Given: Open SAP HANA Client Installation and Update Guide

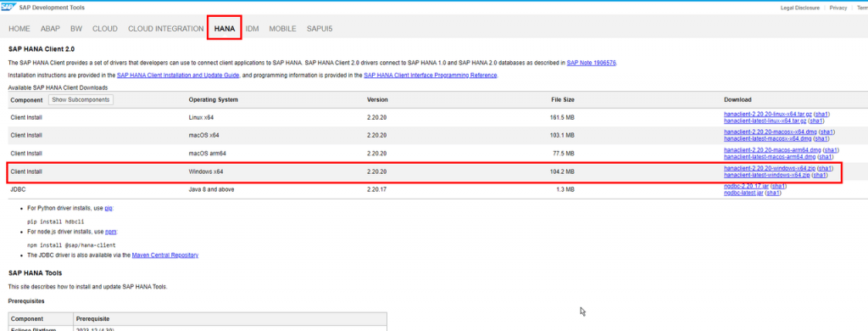Looking at the screenshot, I should [x=178, y=76].
